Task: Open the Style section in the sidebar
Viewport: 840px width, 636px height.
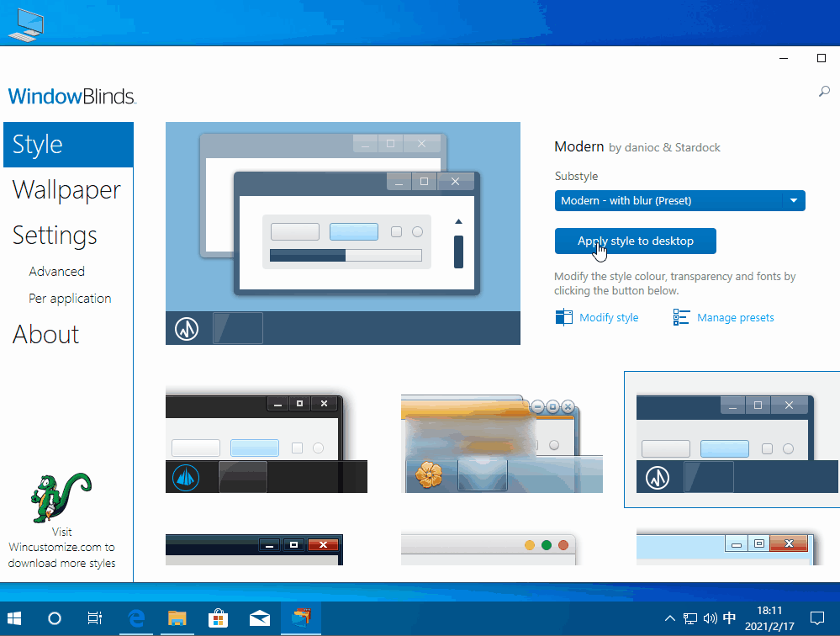Action: click(x=69, y=145)
